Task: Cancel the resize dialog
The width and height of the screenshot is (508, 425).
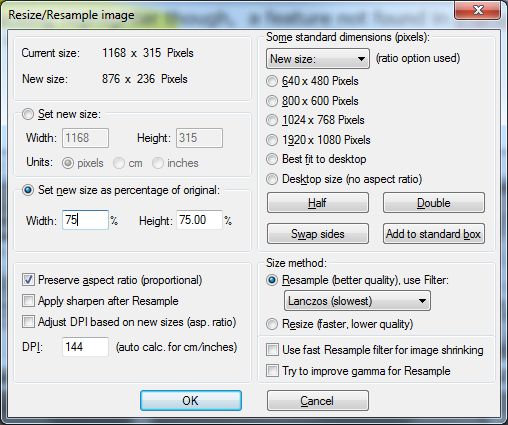Action: click(318, 400)
